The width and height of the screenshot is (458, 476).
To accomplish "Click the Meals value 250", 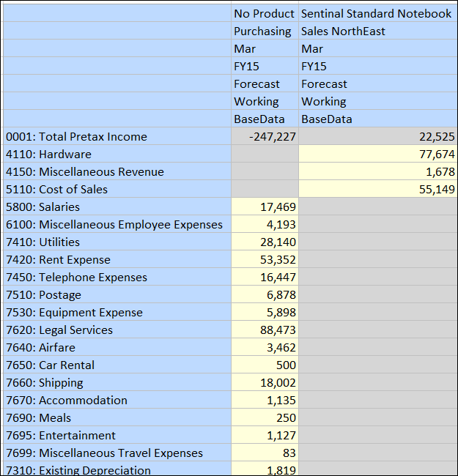I will tap(265, 418).
